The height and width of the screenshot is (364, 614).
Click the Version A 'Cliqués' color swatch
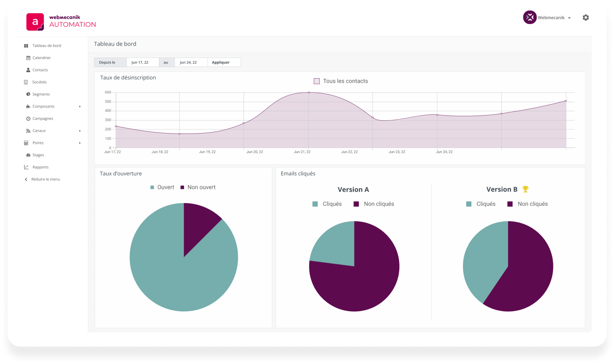click(x=314, y=204)
